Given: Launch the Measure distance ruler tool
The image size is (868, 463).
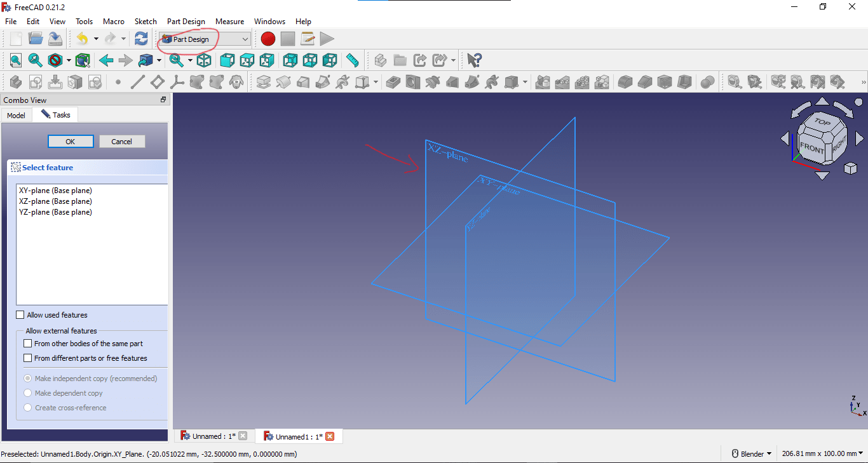Looking at the screenshot, I should tap(352, 60).
